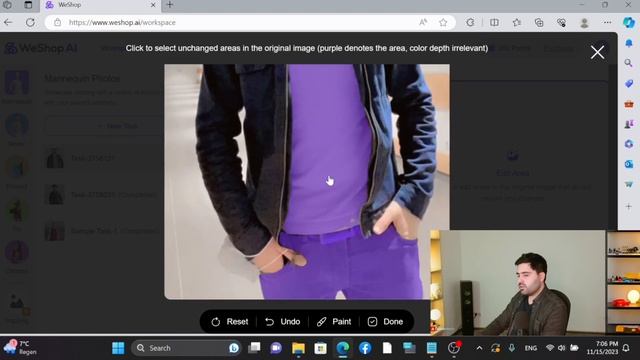The height and width of the screenshot is (360, 640).
Task: Open notifications bell in Edge sidebar
Action: pyautogui.click(x=629, y=43)
